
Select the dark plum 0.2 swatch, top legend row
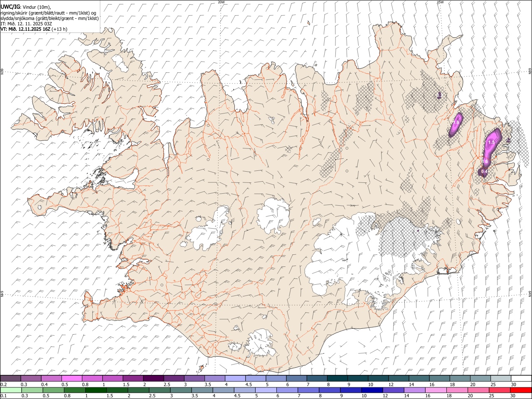pyautogui.click(x=10, y=378)
